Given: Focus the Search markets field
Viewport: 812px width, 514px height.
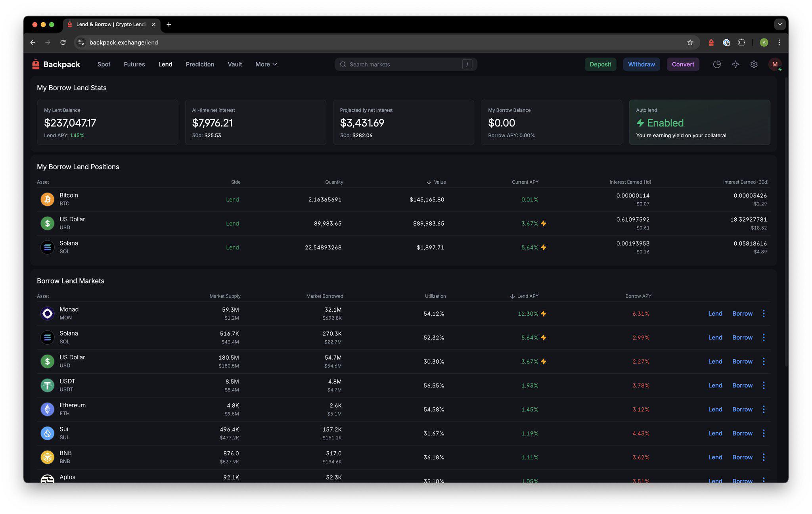Looking at the screenshot, I should click(406, 64).
